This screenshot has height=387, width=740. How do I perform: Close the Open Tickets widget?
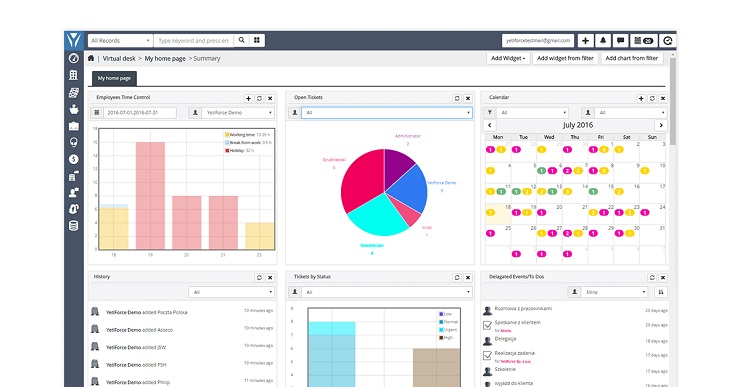click(468, 99)
